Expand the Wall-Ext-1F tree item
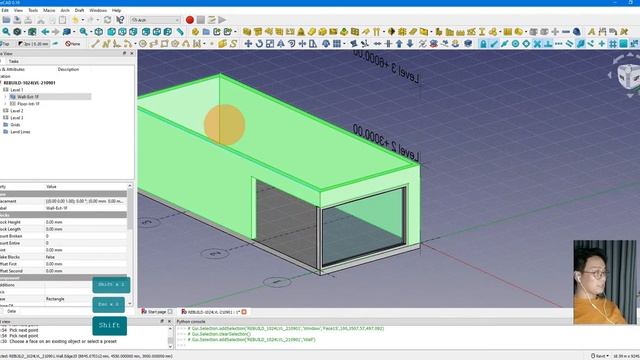640x360 pixels. [5, 97]
